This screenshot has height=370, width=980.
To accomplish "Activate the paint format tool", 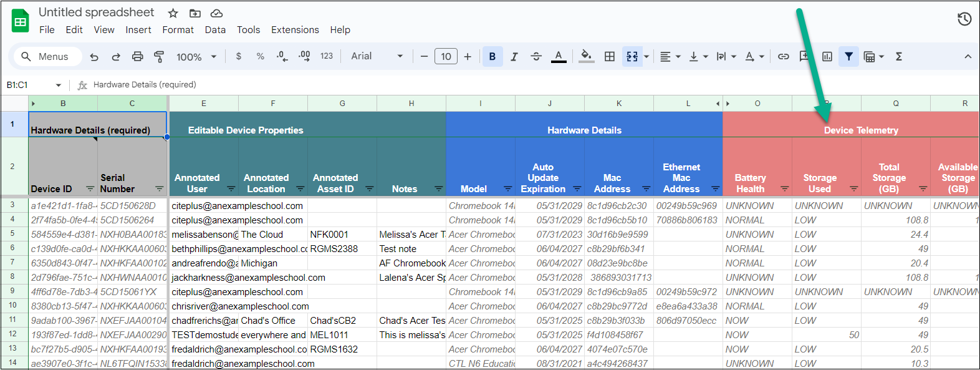I will pos(159,57).
